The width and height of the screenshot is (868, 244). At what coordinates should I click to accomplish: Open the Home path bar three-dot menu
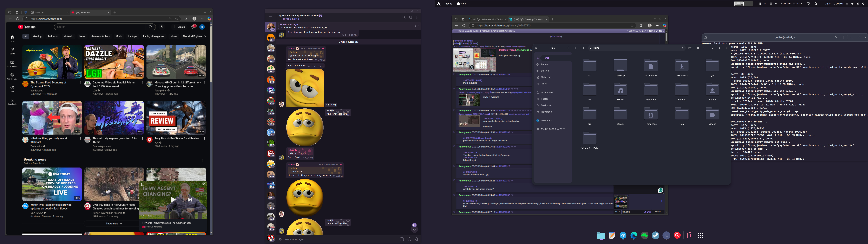[x=683, y=48]
